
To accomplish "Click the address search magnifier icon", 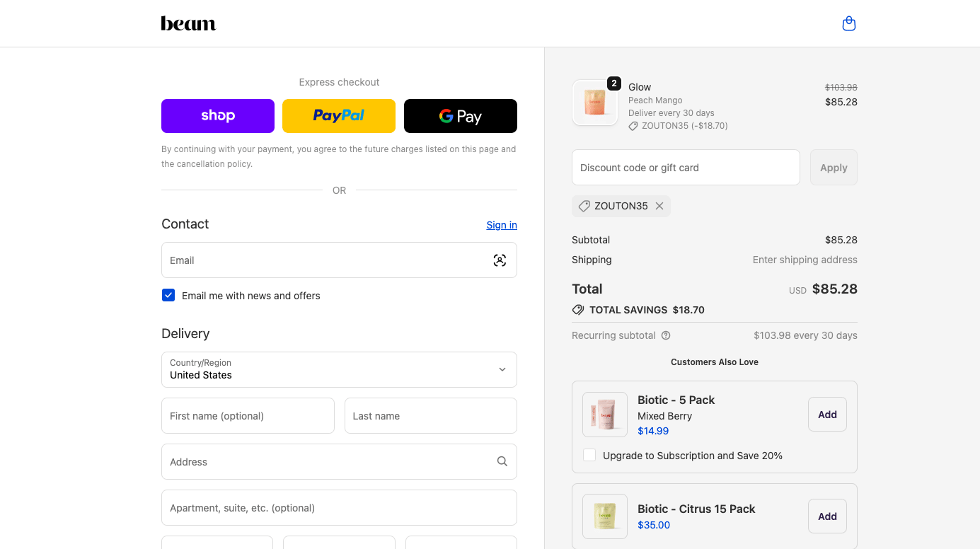I will pos(502,461).
